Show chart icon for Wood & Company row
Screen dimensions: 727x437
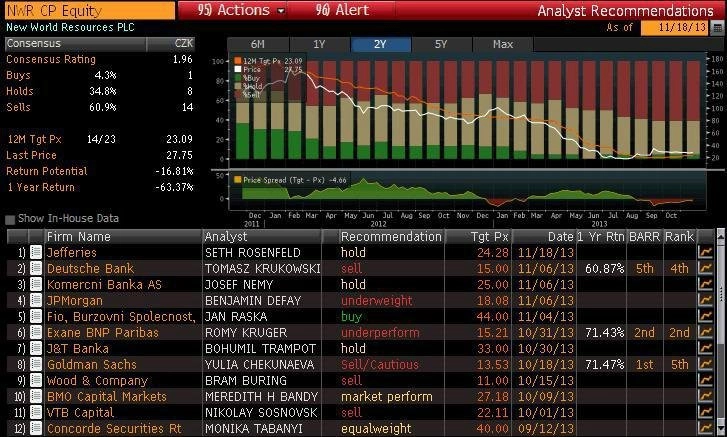point(705,380)
